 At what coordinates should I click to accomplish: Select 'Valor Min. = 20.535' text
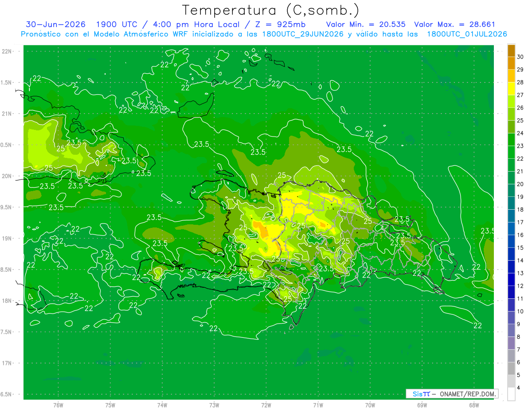click(x=366, y=24)
